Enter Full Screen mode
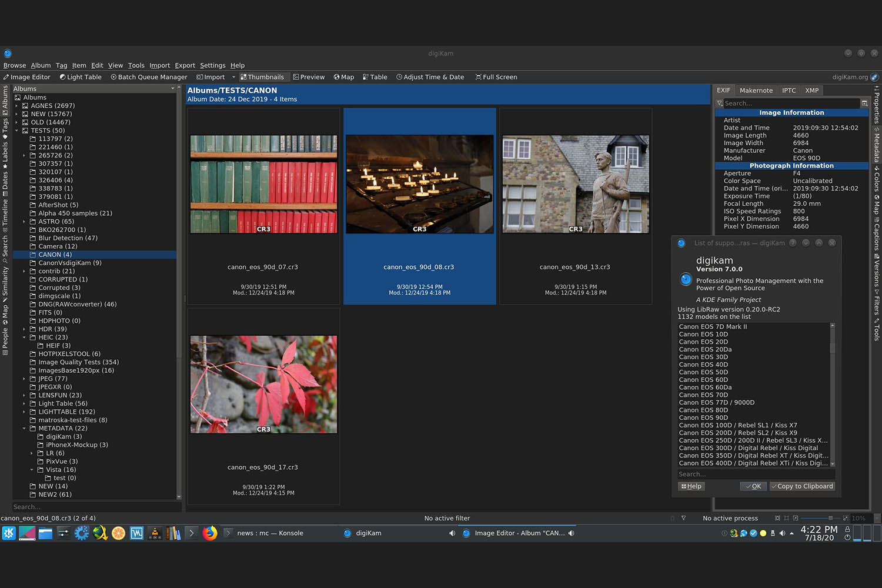882x588 pixels. pyautogui.click(x=496, y=77)
